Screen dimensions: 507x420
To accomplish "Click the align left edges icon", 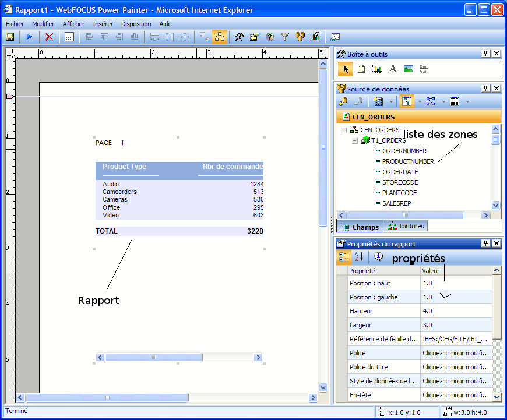I will 89,37.
